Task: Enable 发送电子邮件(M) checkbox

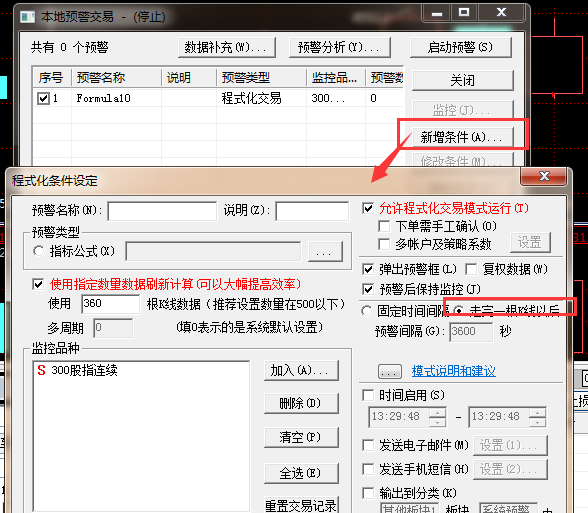Action: point(368,446)
